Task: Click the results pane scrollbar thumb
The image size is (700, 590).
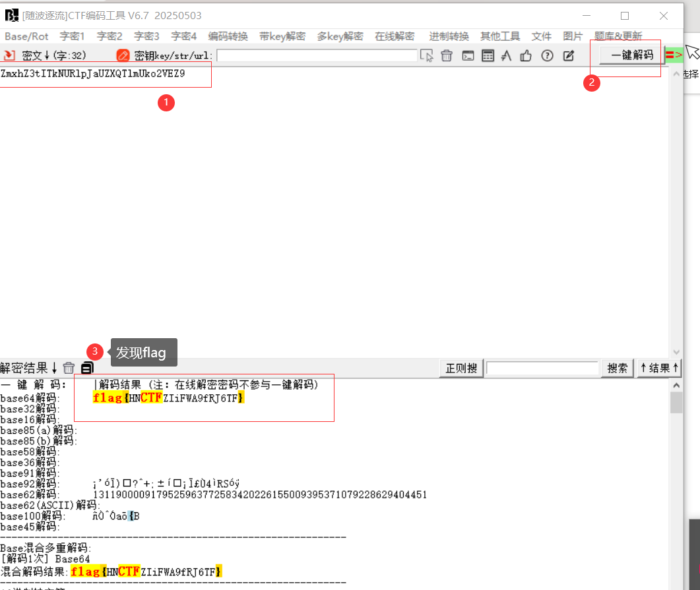Action: (x=676, y=403)
